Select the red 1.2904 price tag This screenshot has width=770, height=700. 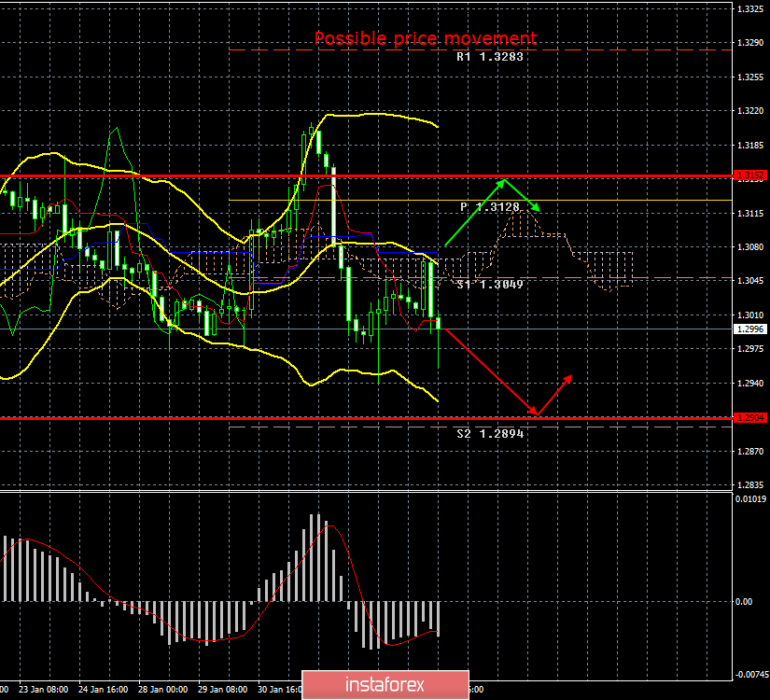tap(750, 418)
